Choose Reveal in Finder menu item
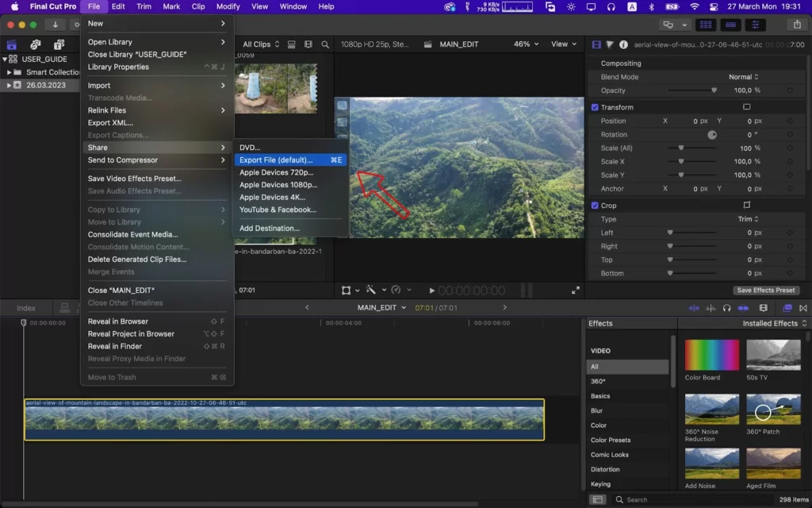 (157, 346)
